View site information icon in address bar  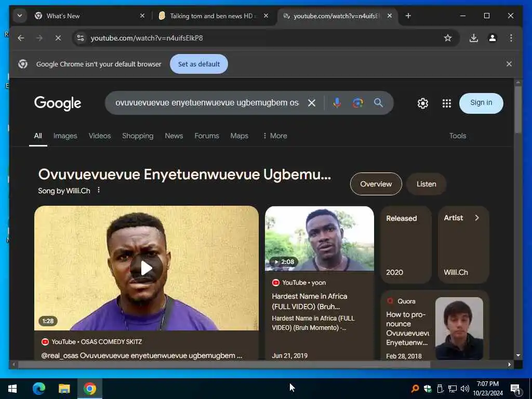click(x=81, y=38)
